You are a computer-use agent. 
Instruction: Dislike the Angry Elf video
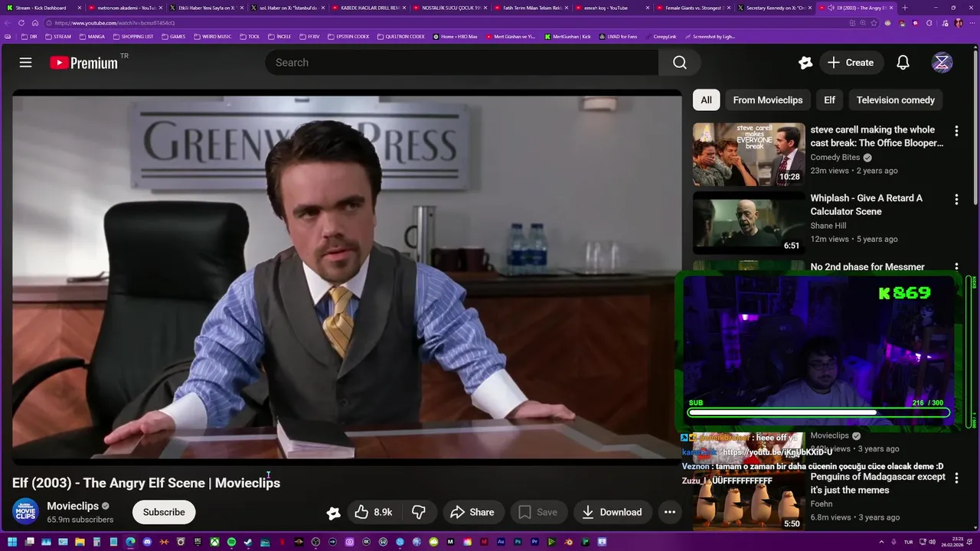coord(419,513)
